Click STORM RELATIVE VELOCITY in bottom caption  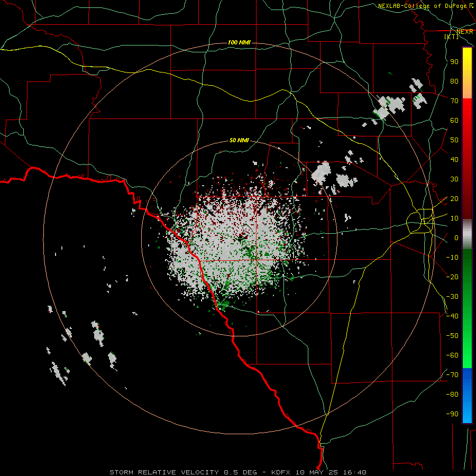point(164,472)
